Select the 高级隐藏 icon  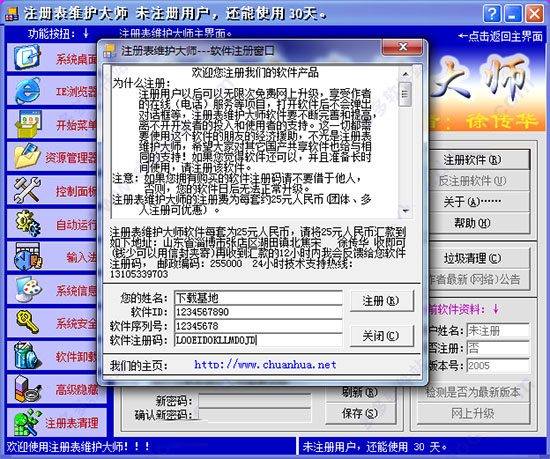[28, 389]
